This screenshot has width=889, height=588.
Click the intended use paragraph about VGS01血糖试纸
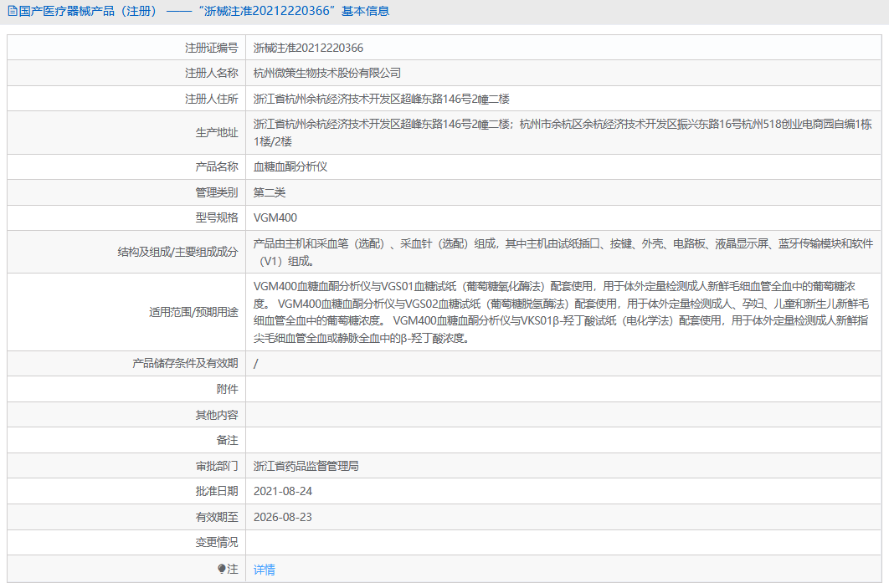(x=562, y=312)
